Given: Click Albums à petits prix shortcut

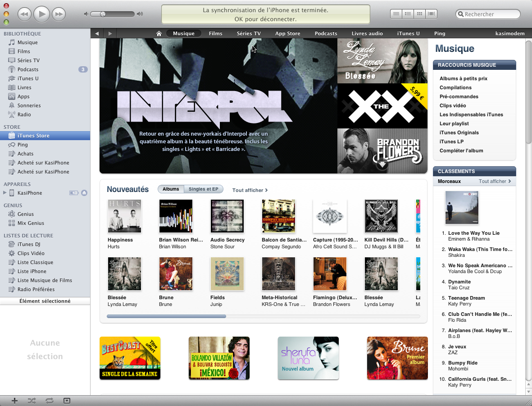Looking at the screenshot, I should pyautogui.click(x=463, y=78).
